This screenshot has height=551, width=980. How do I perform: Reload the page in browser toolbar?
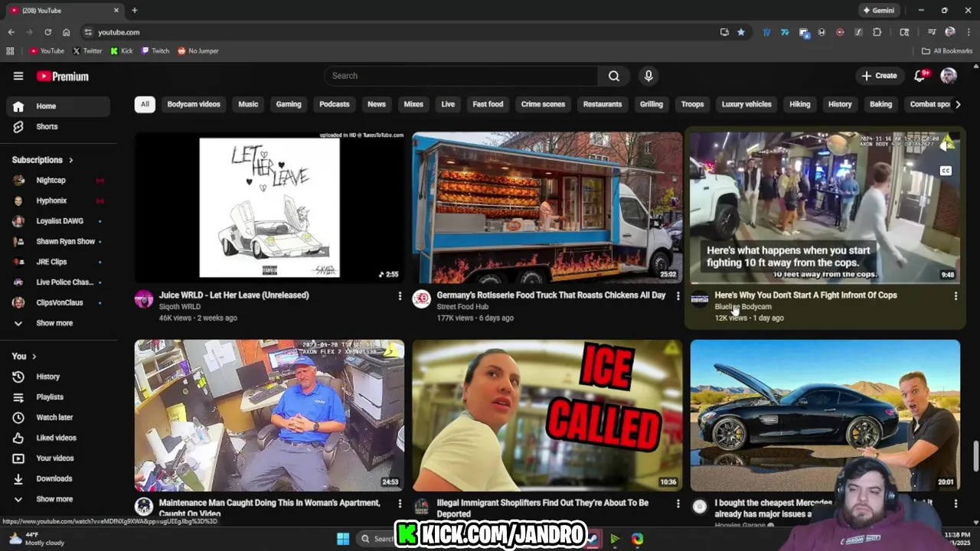[x=47, y=32]
